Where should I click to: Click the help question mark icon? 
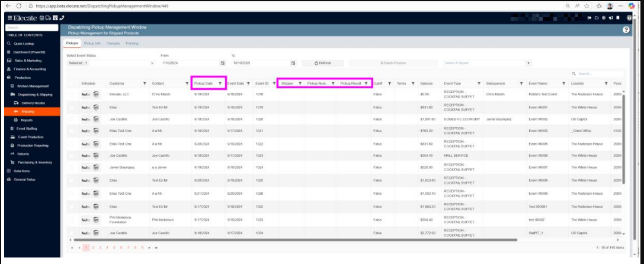(626, 30)
